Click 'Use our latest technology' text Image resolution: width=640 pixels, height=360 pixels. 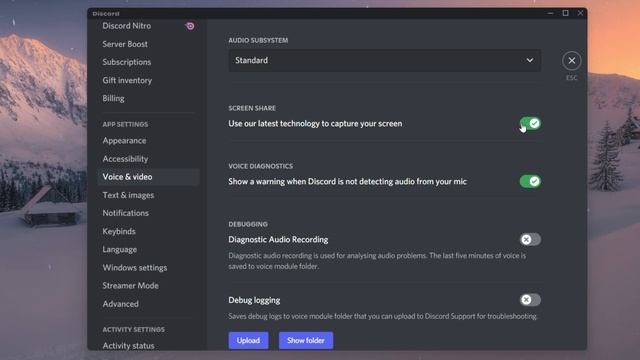[315, 124]
